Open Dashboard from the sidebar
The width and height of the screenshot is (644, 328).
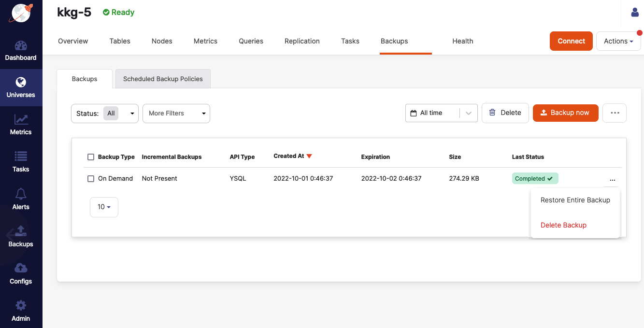pos(21,51)
